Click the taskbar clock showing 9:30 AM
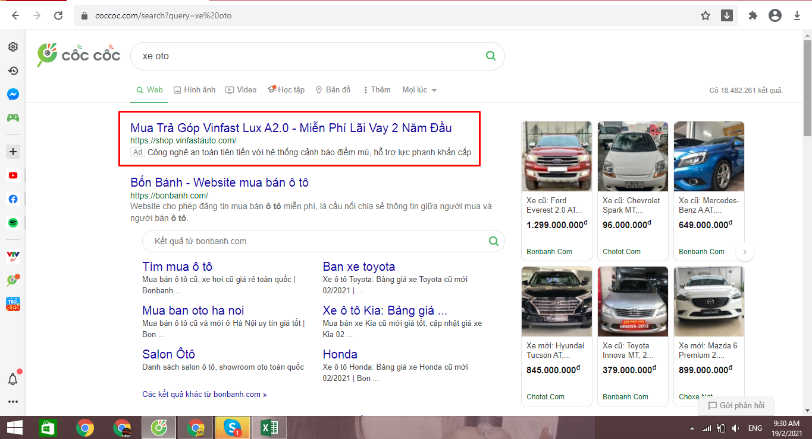The image size is (812, 439). coord(786,428)
